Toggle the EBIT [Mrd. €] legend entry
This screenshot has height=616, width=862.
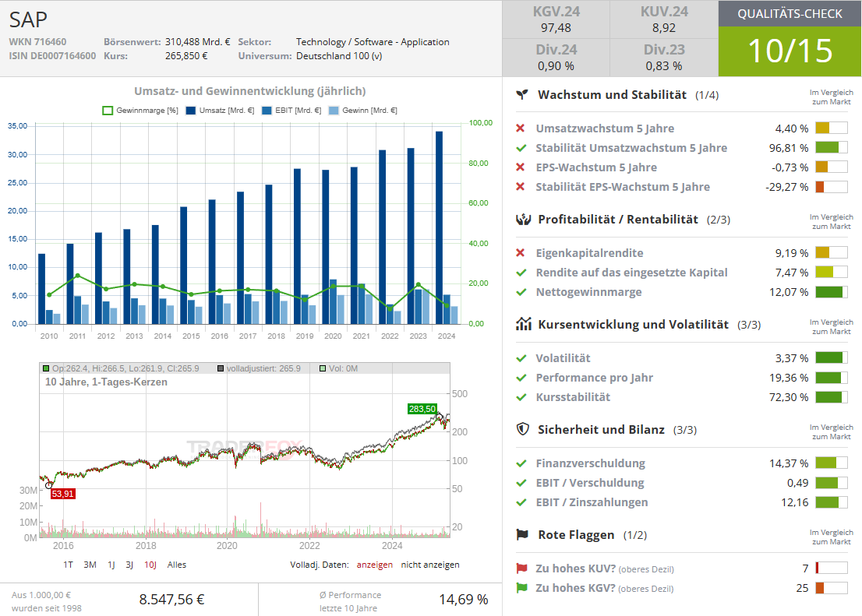click(x=291, y=111)
